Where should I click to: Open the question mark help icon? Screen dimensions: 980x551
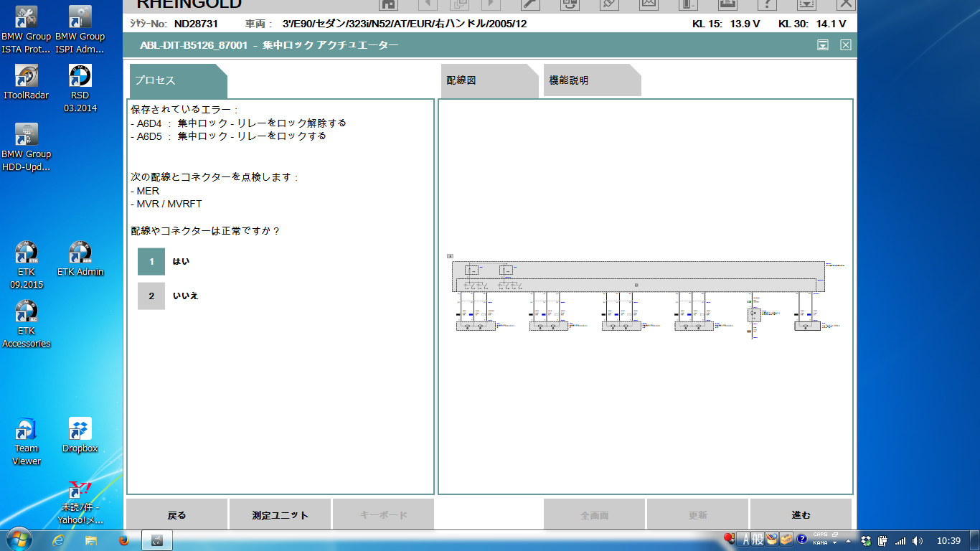click(767, 4)
